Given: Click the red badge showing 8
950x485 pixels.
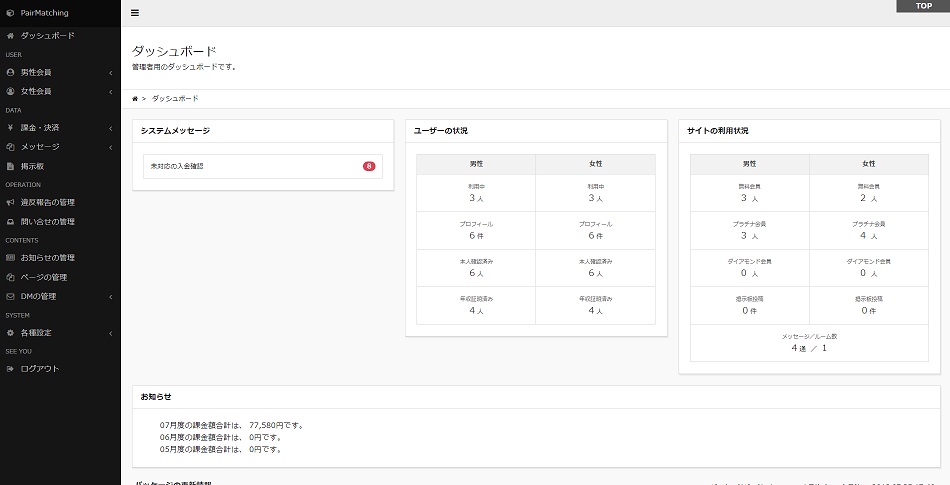Looking at the screenshot, I should click(x=369, y=166).
